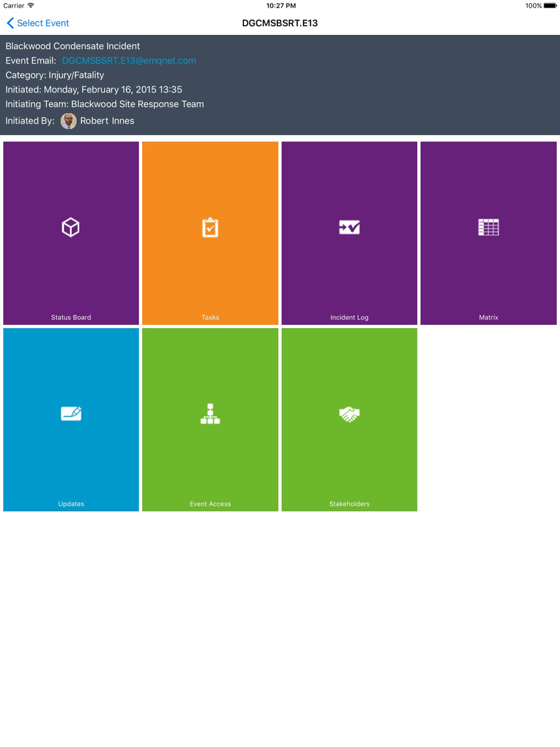Select the Event Access tile label
Screen dimensions: 560x747
click(210, 504)
